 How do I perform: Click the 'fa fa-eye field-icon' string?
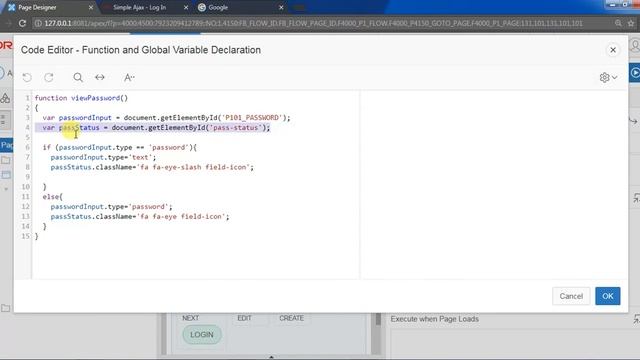click(181, 216)
